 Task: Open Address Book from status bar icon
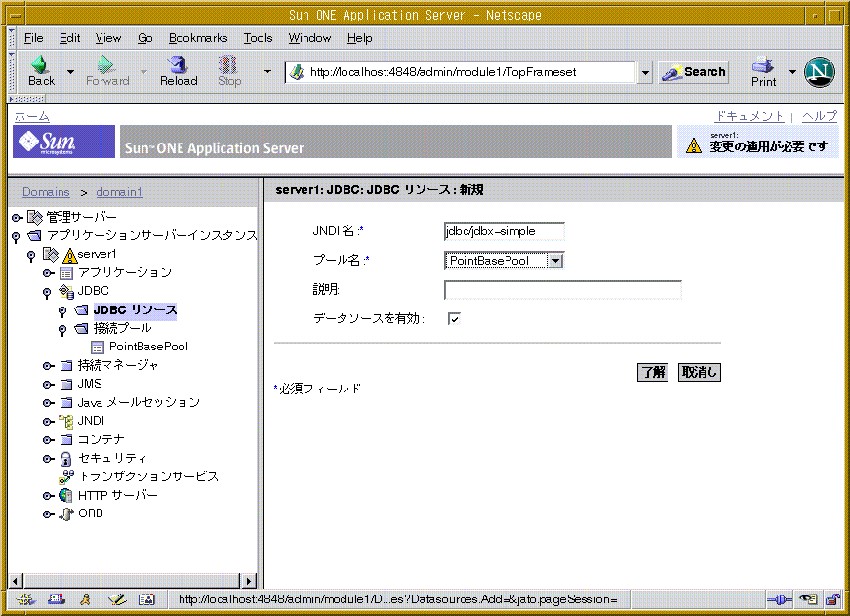(x=146, y=599)
